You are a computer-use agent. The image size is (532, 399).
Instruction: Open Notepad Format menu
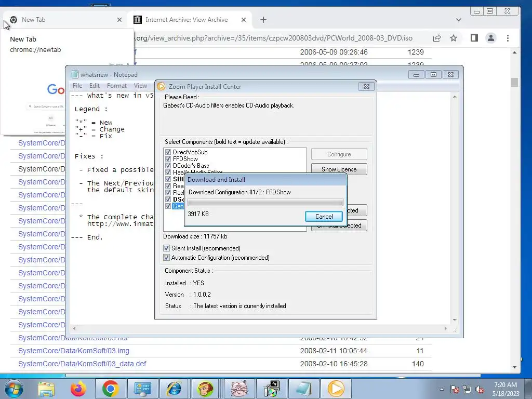[x=117, y=86]
